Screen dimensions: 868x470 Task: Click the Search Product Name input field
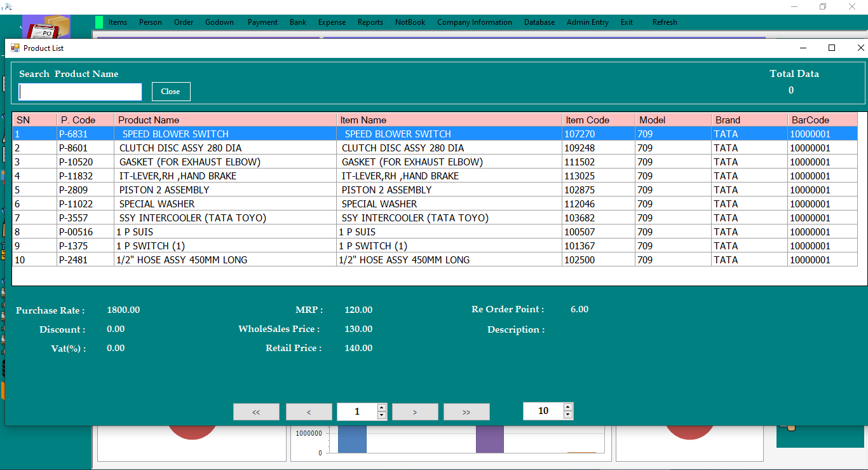pyautogui.click(x=80, y=92)
